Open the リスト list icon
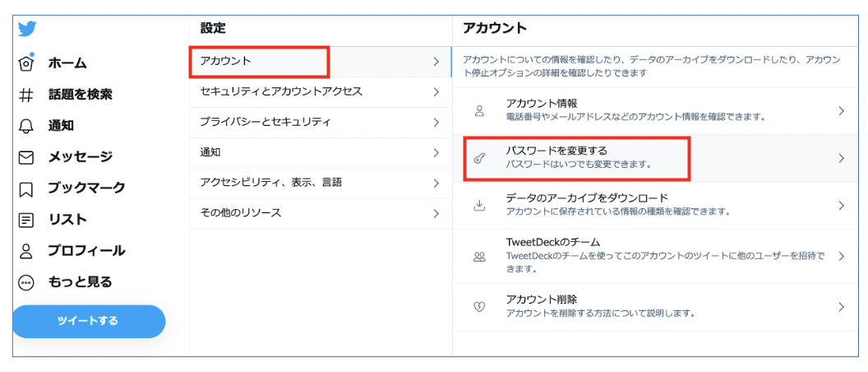The width and height of the screenshot is (868, 372). tap(26, 221)
